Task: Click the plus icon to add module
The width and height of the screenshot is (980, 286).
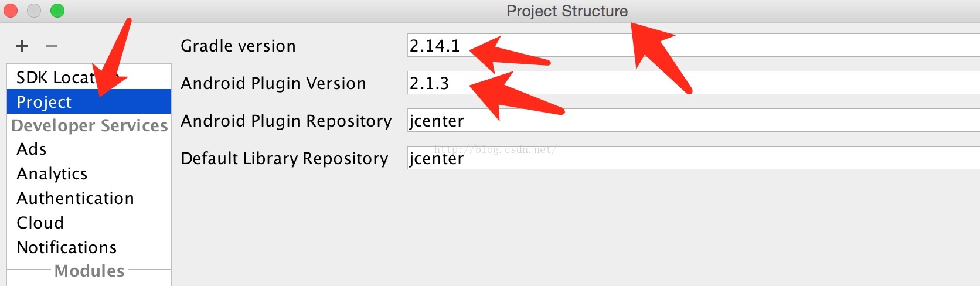Action: click(22, 46)
